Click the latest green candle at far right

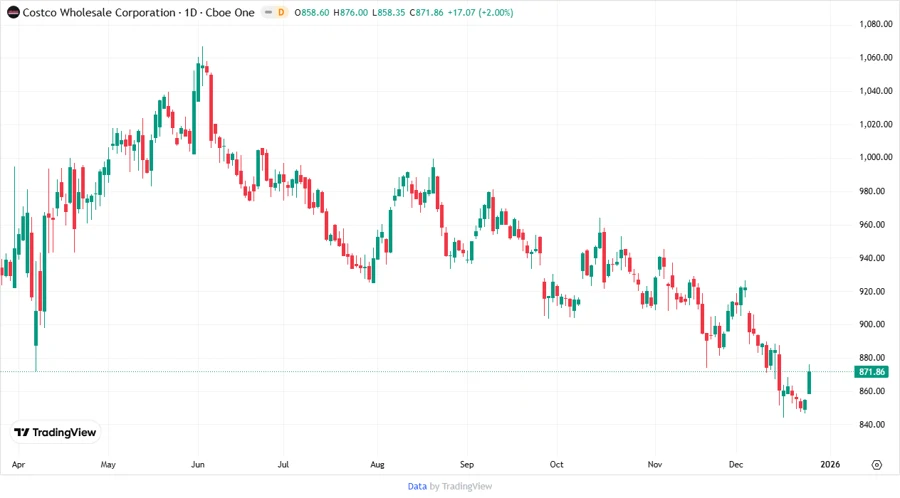coord(809,381)
